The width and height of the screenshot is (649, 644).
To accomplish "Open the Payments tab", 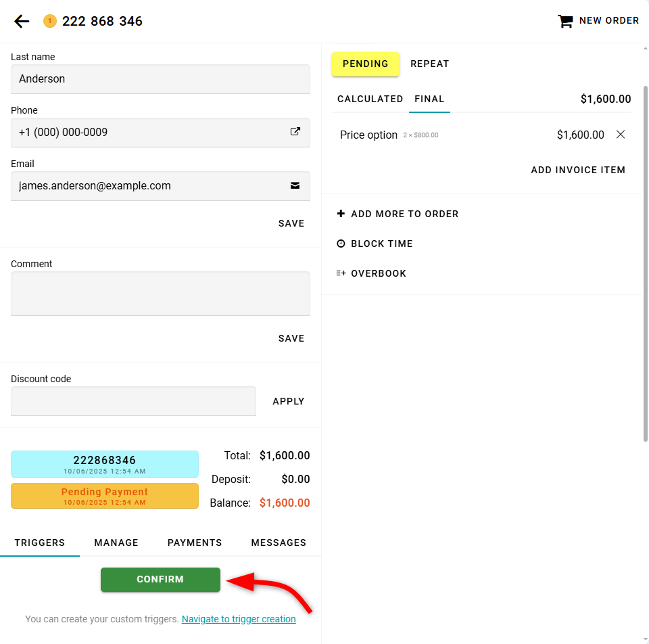I will click(x=195, y=543).
